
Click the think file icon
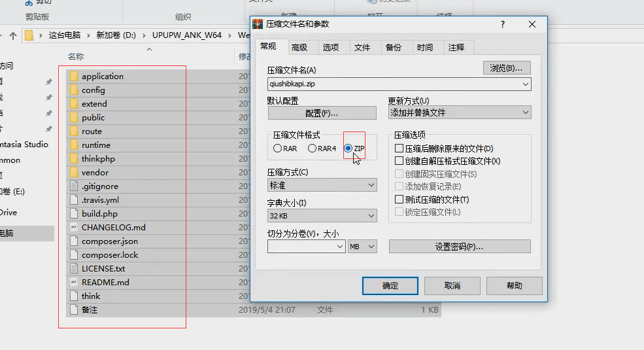tap(74, 296)
